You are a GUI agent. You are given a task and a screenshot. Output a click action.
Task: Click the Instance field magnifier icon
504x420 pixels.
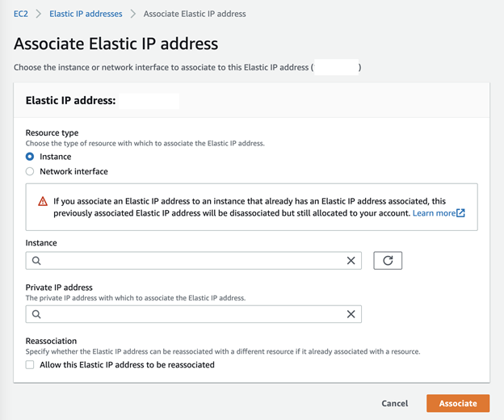tap(36, 261)
